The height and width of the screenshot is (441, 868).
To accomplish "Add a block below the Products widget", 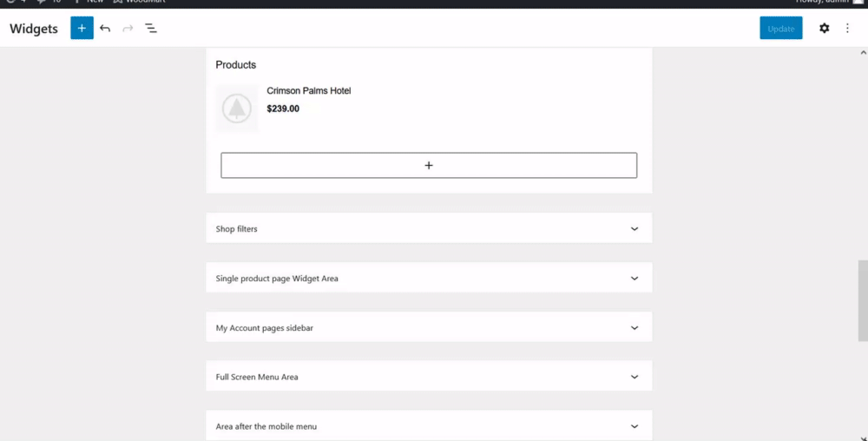I will click(x=429, y=165).
